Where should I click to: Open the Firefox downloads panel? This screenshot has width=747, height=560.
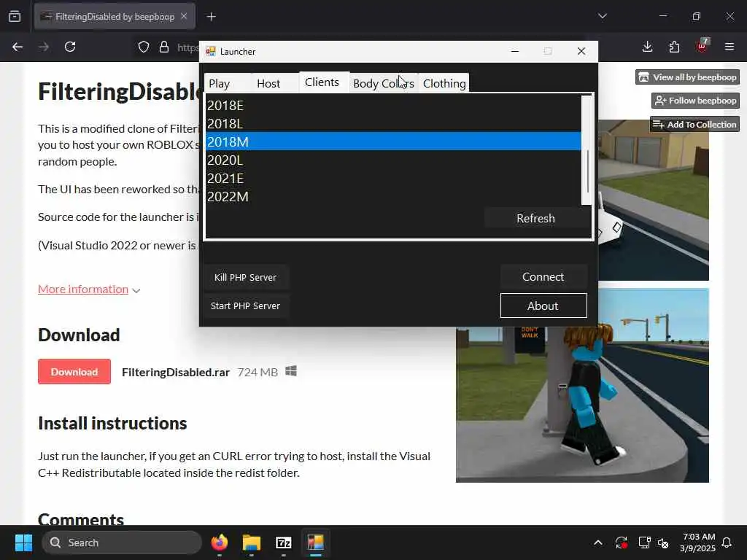[x=648, y=47]
